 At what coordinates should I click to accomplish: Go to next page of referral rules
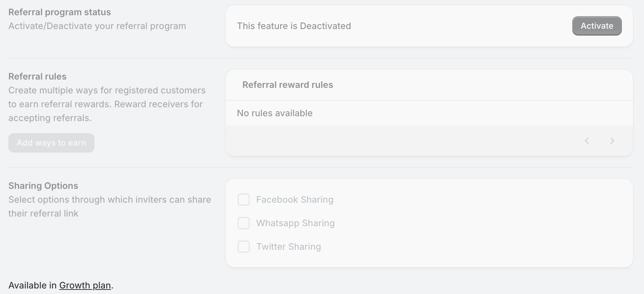pyautogui.click(x=612, y=141)
